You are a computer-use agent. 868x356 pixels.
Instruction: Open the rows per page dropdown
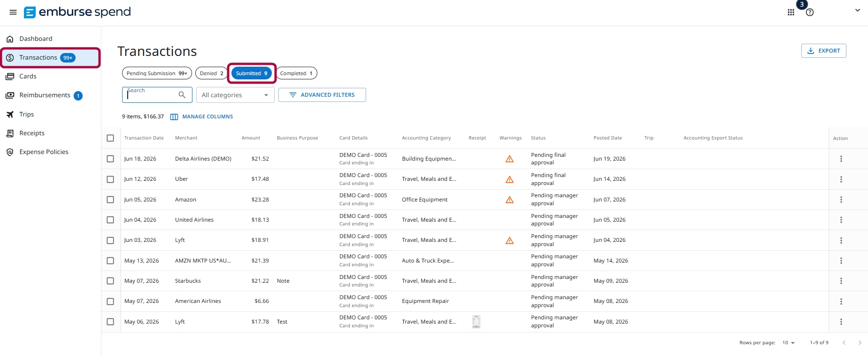(789, 343)
